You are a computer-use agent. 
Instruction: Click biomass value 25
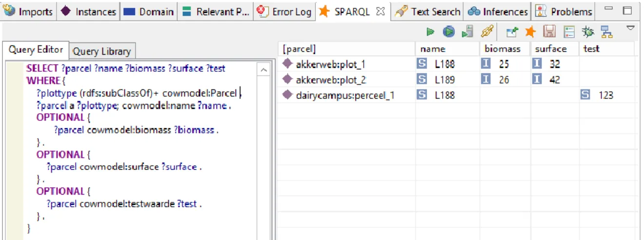[504, 64]
